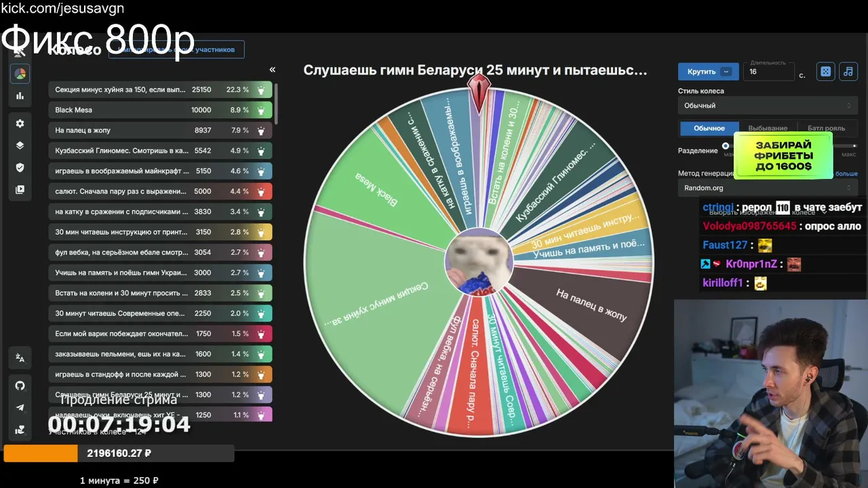Click the 8.9 % share value
This screenshot has height=488, width=868.
(x=239, y=110)
